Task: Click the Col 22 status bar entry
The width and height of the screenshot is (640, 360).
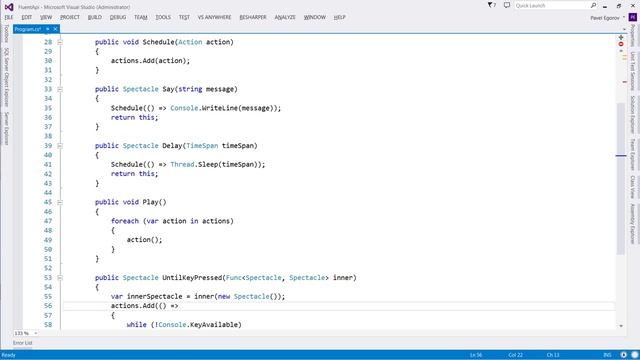Action: point(516,355)
